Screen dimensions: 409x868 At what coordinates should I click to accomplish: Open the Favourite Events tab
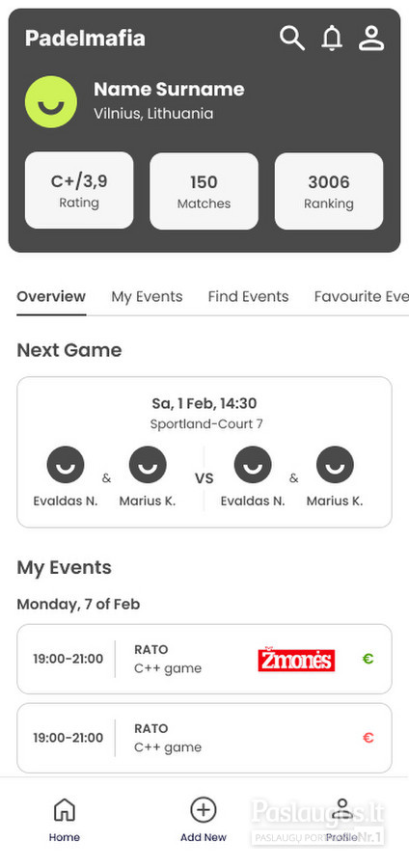[362, 297]
